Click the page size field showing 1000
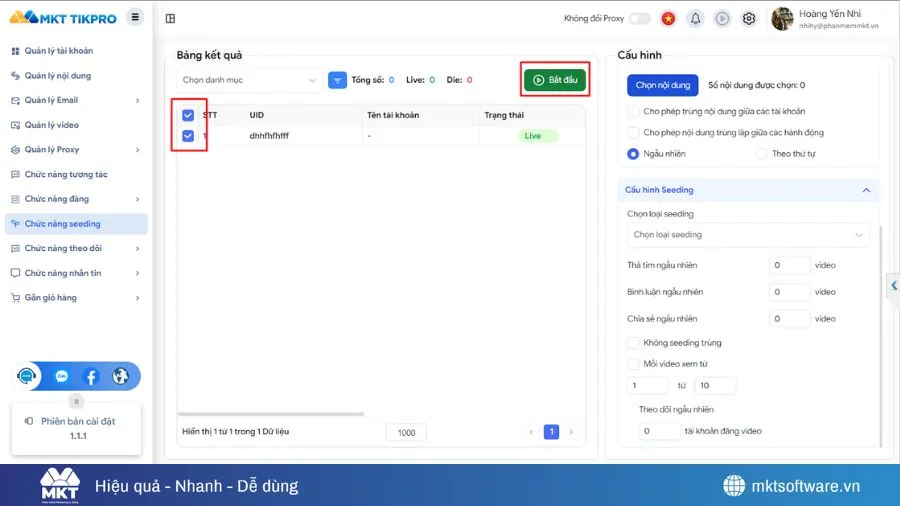 tap(406, 433)
